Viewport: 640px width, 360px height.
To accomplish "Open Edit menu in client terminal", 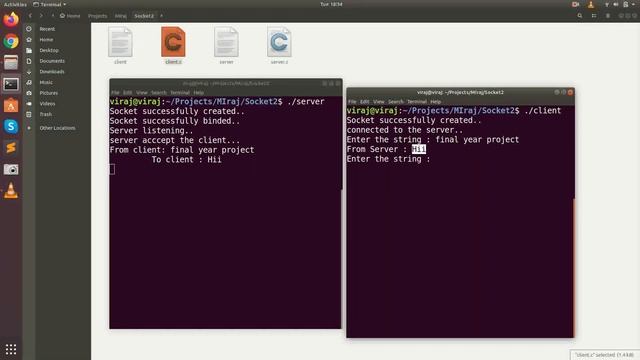I will click(x=364, y=102).
